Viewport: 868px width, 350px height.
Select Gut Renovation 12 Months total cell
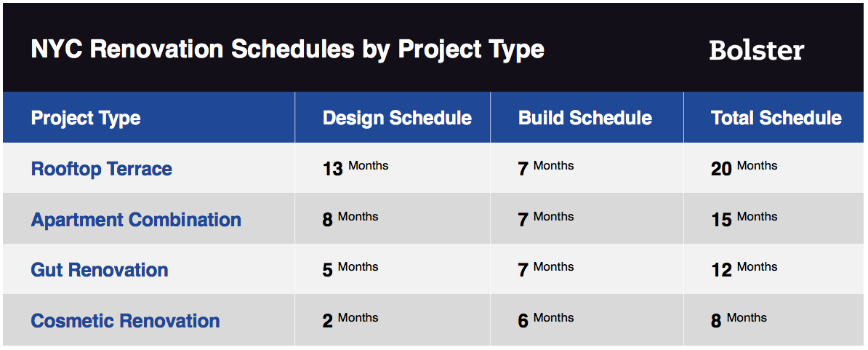click(x=774, y=269)
